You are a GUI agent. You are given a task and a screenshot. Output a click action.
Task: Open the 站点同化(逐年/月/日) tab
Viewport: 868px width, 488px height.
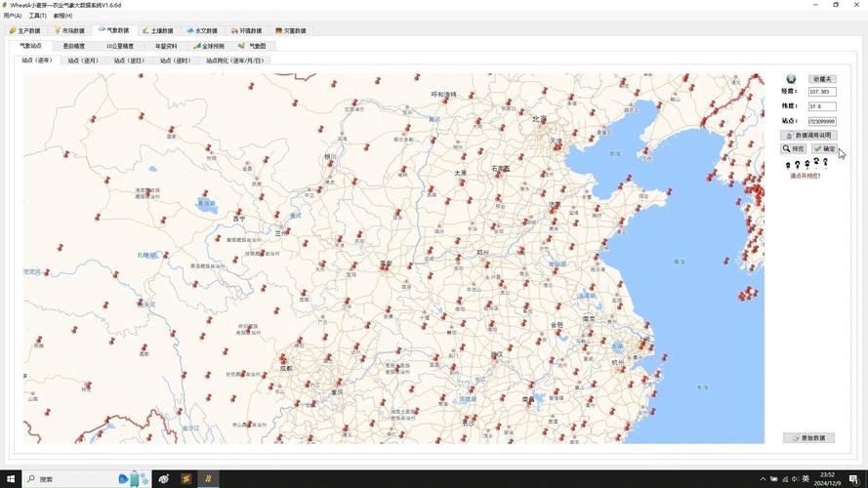234,61
